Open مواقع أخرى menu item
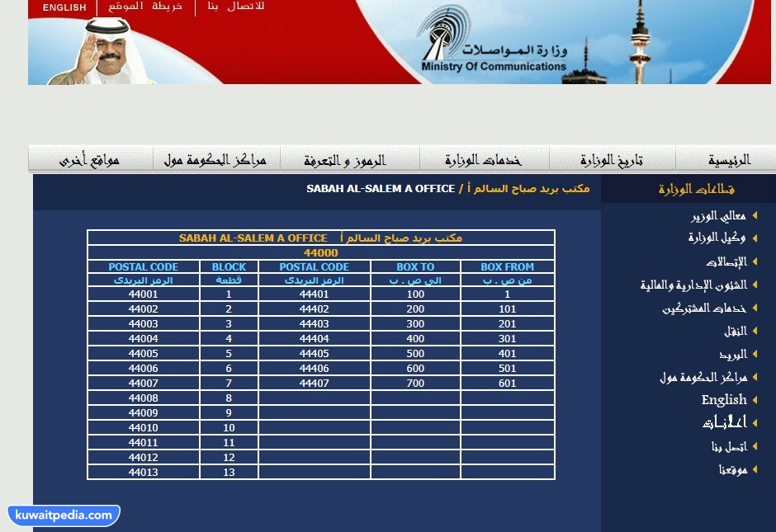Viewport: 776px width, 532px height. [89, 160]
